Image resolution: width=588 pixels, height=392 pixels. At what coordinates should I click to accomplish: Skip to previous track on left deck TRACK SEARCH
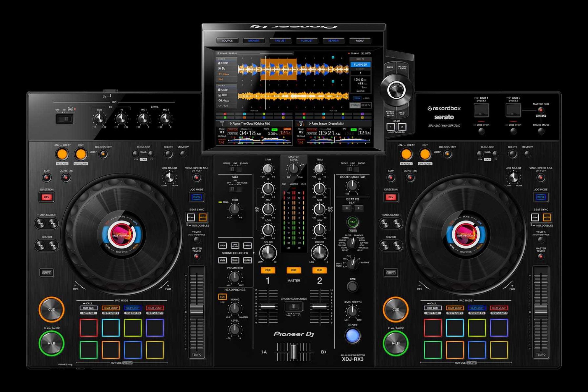click(x=40, y=224)
